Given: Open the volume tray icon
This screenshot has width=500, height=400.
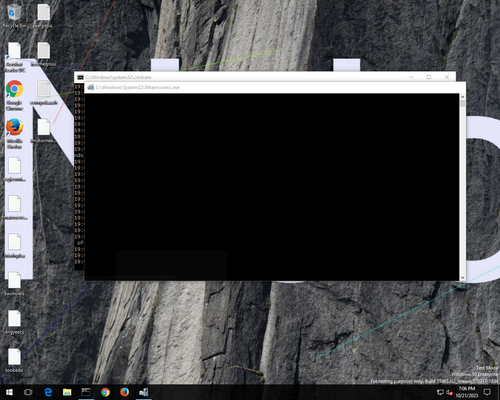Looking at the screenshot, I should (449, 392).
